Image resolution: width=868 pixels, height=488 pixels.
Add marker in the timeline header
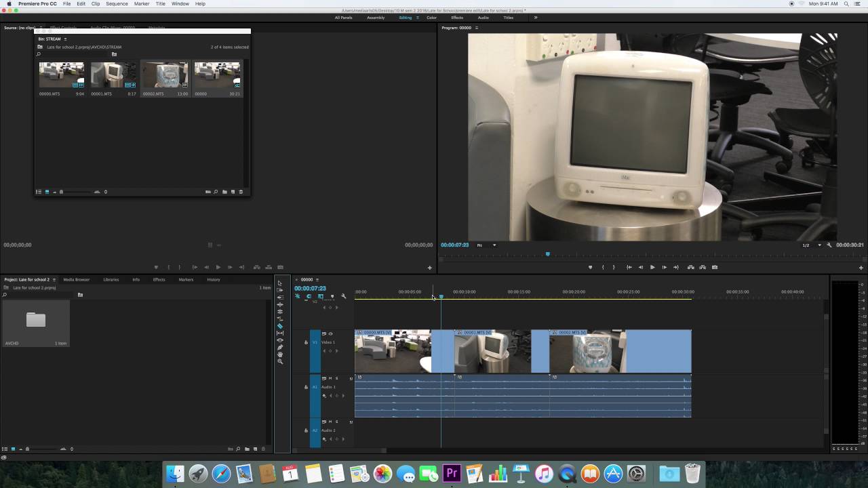click(332, 296)
